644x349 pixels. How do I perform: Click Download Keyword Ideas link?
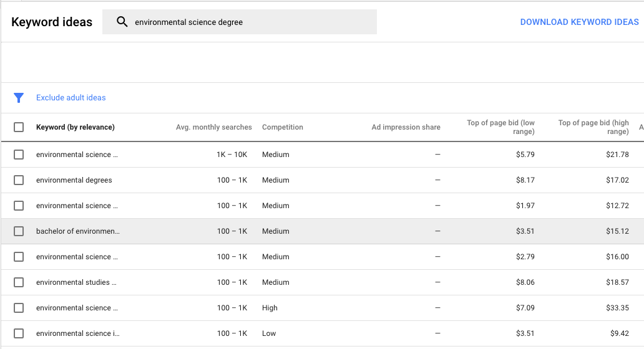[579, 22]
